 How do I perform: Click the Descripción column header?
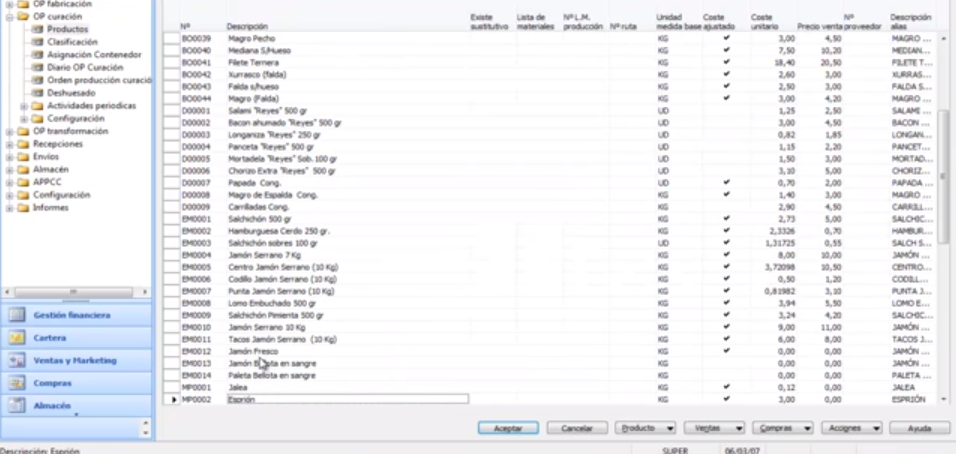[247, 27]
